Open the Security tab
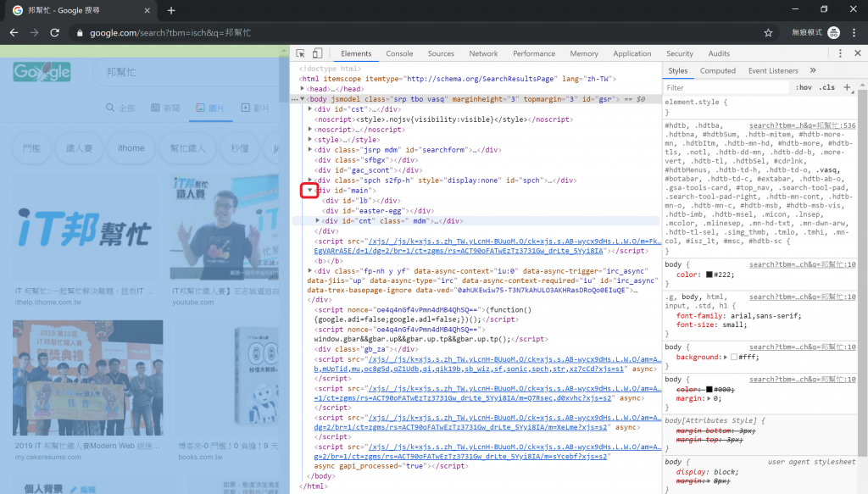Viewport: 868px width, 494px height. [679, 53]
